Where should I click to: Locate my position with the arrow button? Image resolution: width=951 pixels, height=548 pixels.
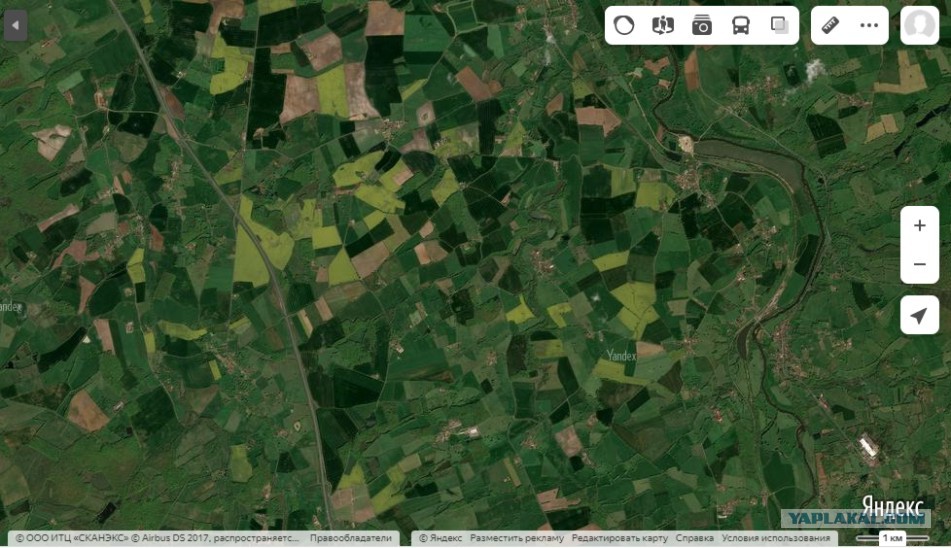click(x=919, y=315)
